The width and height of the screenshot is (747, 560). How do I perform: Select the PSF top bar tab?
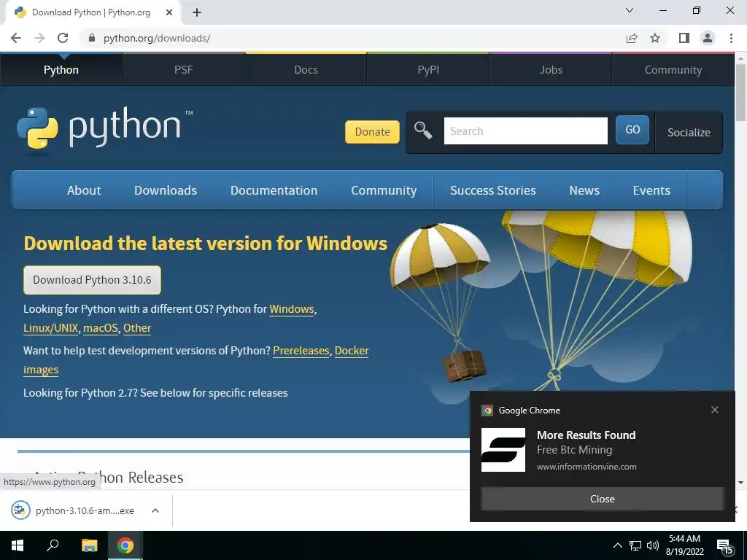coord(183,69)
